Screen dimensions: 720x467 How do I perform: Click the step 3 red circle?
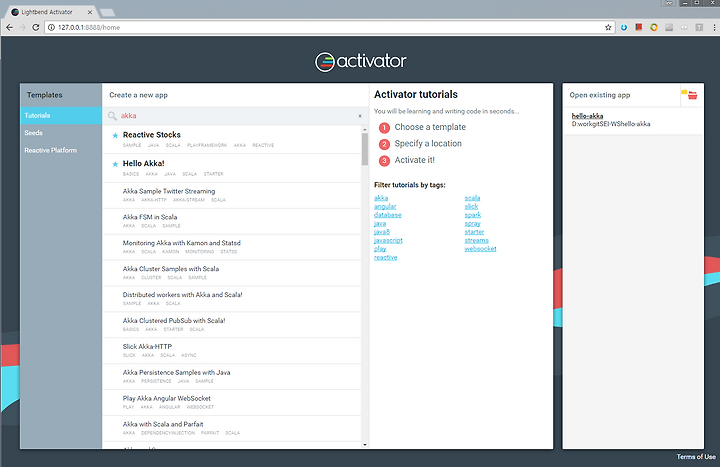[384, 161]
